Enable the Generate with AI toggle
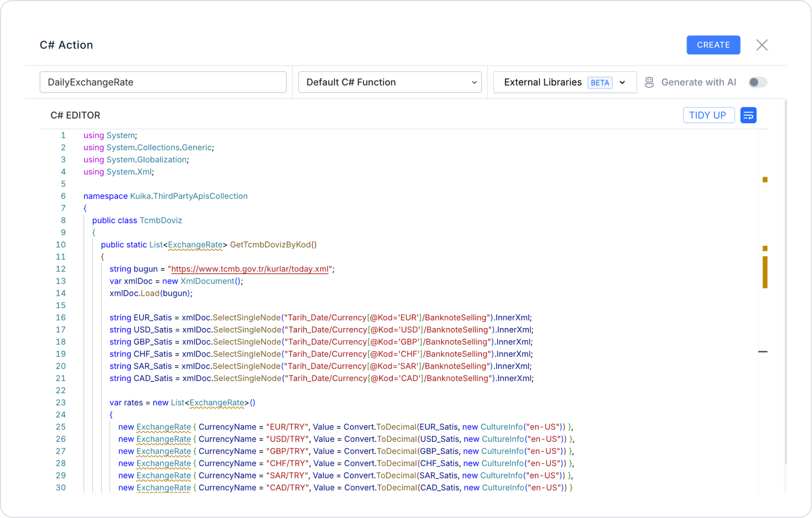812x518 pixels. (x=757, y=82)
